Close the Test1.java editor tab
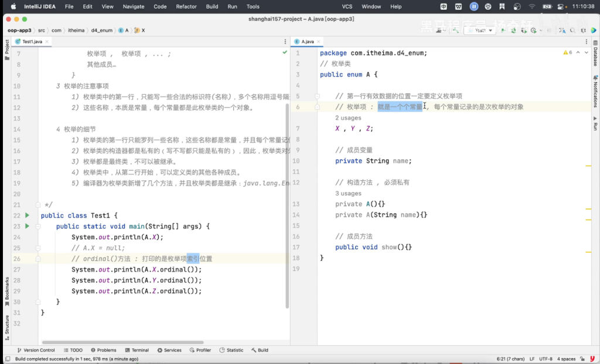Image resolution: width=600 pixels, height=364 pixels. 48,42
